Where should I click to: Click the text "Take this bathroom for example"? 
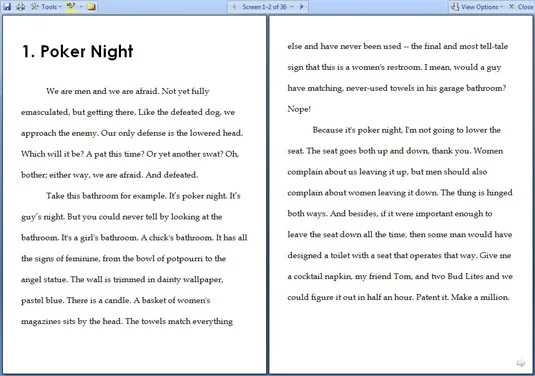point(106,196)
